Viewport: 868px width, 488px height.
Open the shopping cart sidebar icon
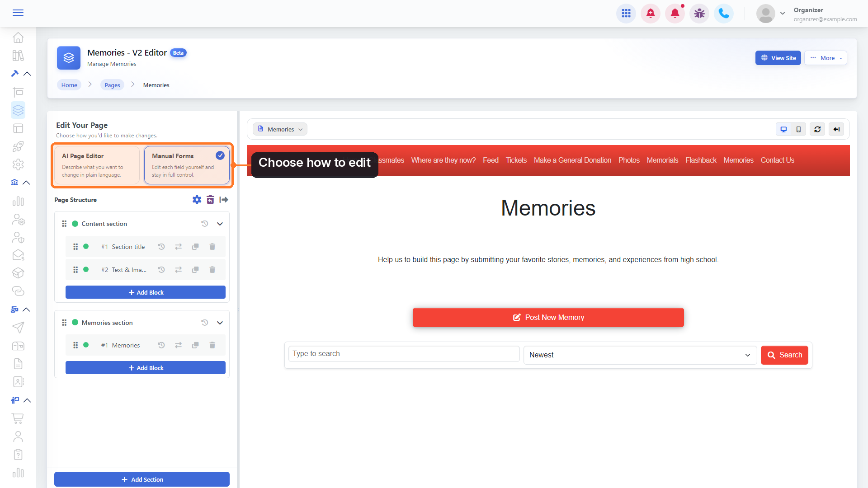click(x=18, y=418)
